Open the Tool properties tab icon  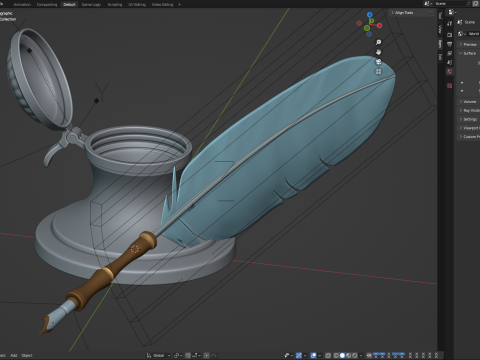point(449,23)
